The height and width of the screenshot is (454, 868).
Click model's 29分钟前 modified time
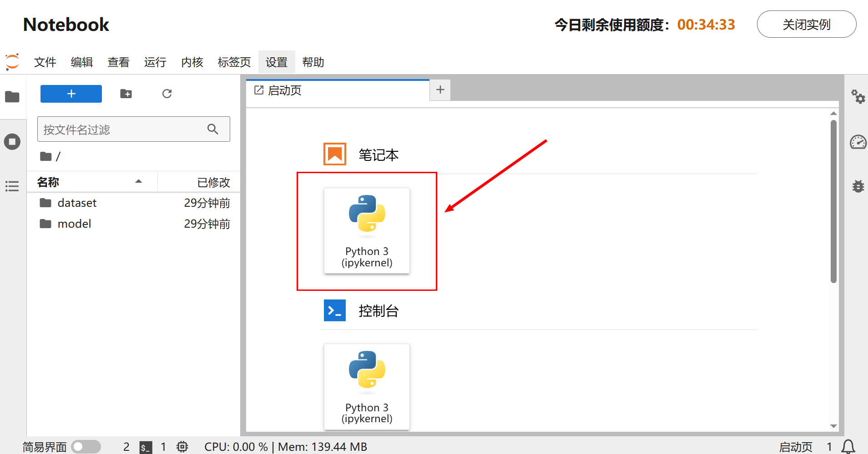pyautogui.click(x=207, y=224)
